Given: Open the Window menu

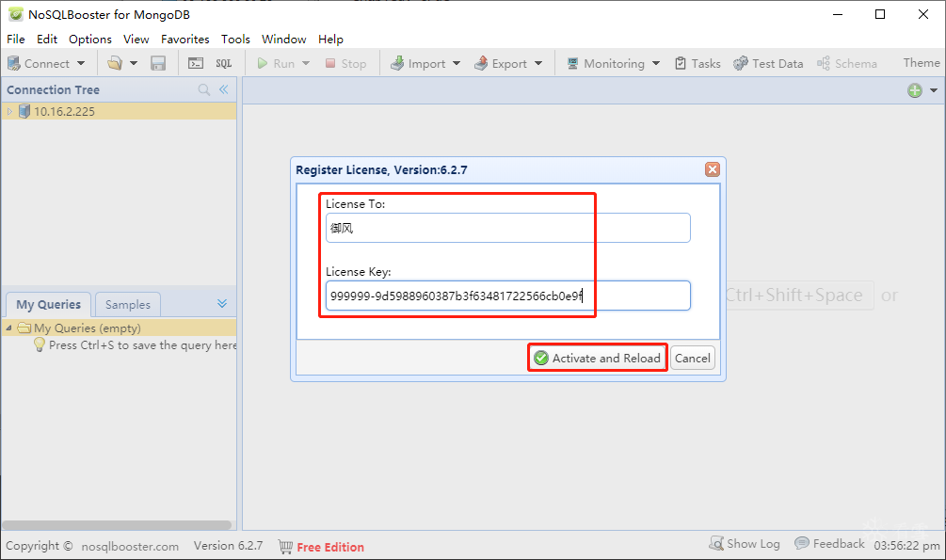Looking at the screenshot, I should pyautogui.click(x=284, y=40).
